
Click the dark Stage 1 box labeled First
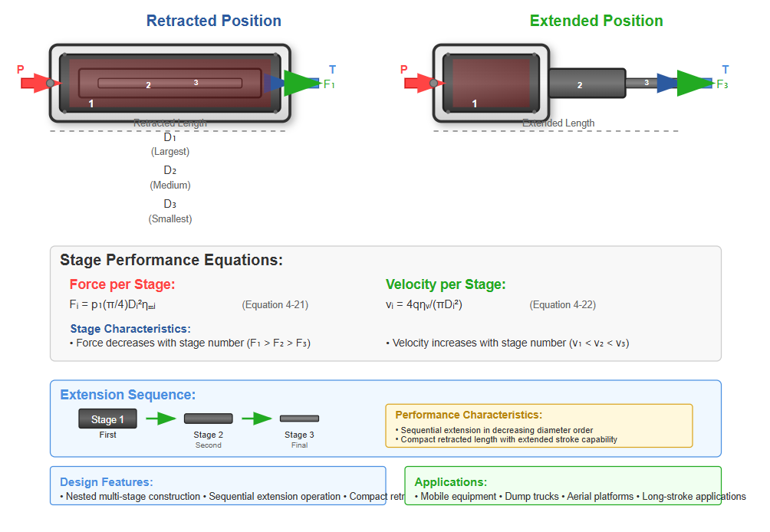107,419
